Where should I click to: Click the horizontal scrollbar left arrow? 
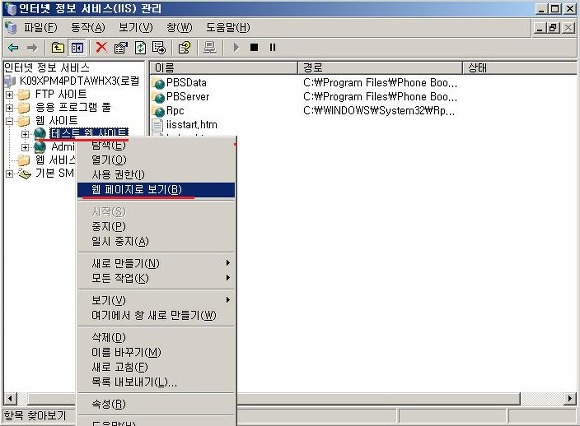(10, 399)
